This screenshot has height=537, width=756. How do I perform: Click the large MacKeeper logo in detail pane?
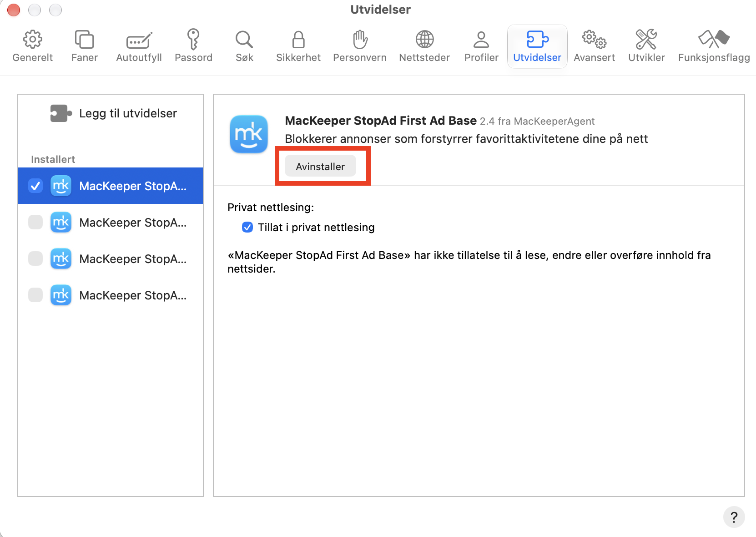[x=249, y=134]
